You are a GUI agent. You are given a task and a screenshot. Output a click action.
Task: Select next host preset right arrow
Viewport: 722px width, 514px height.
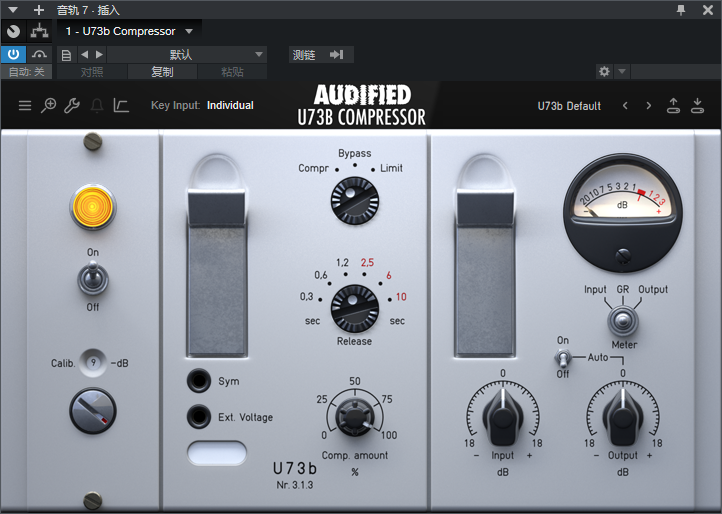(x=99, y=55)
